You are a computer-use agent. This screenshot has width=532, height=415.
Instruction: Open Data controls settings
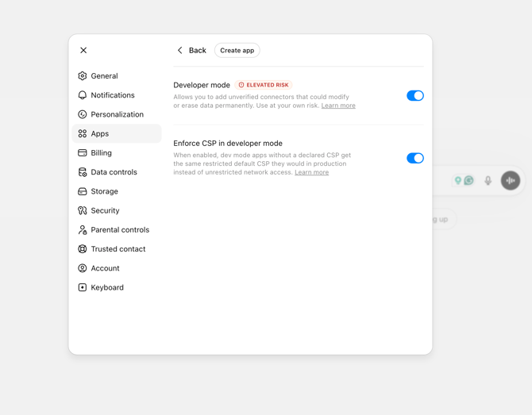coord(117,172)
